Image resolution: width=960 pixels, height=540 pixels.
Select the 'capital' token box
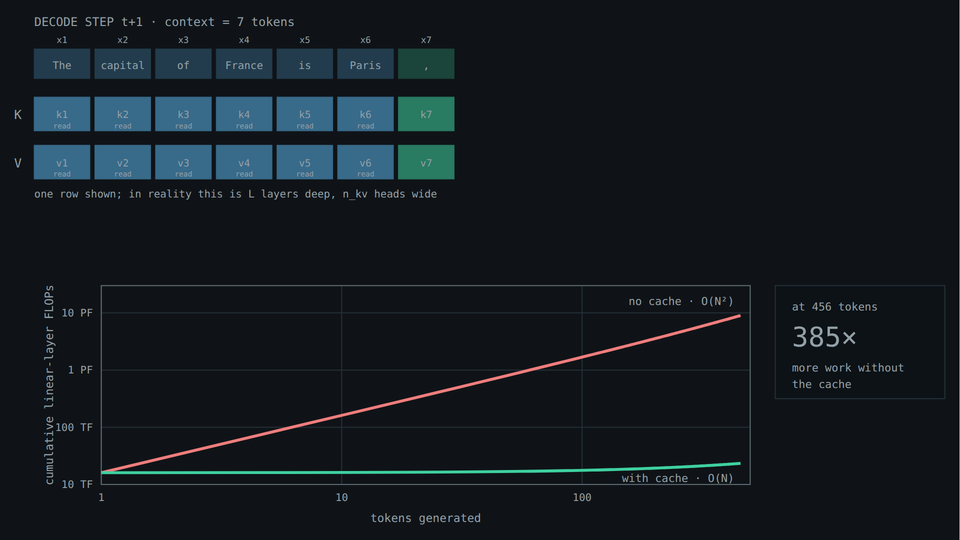pos(122,64)
